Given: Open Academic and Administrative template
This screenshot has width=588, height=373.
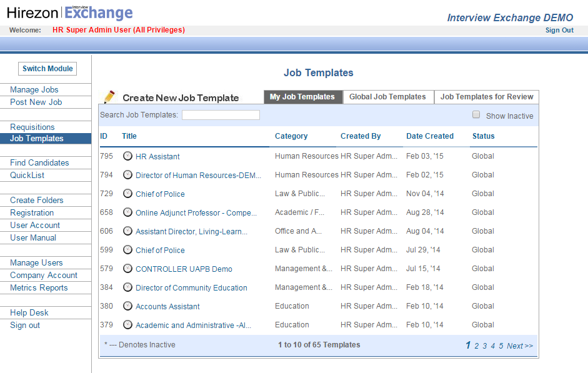Looking at the screenshot, I should point(193,326).
